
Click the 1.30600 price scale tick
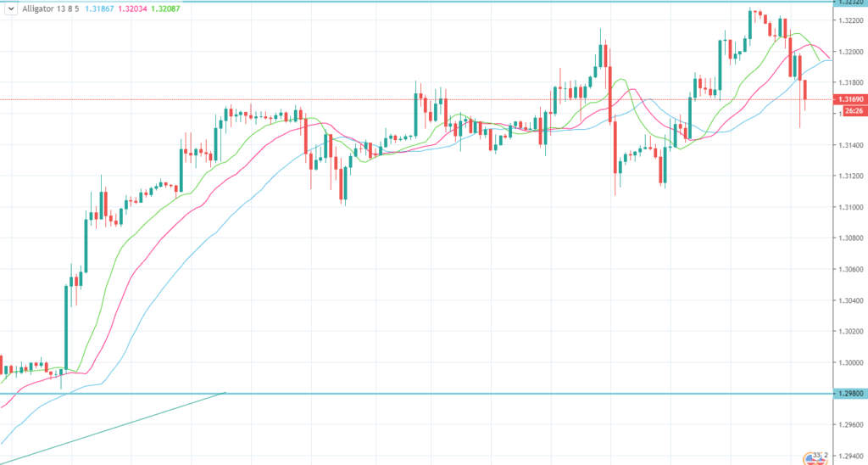(850, 270)
